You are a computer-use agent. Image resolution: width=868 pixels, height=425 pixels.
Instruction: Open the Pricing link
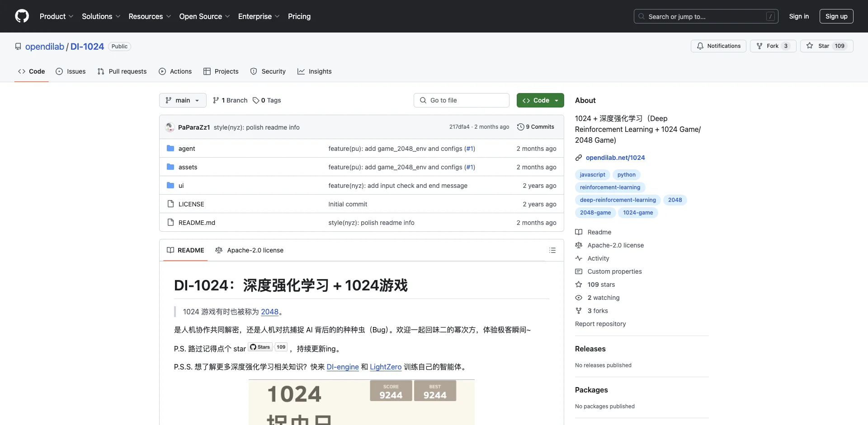299,16
